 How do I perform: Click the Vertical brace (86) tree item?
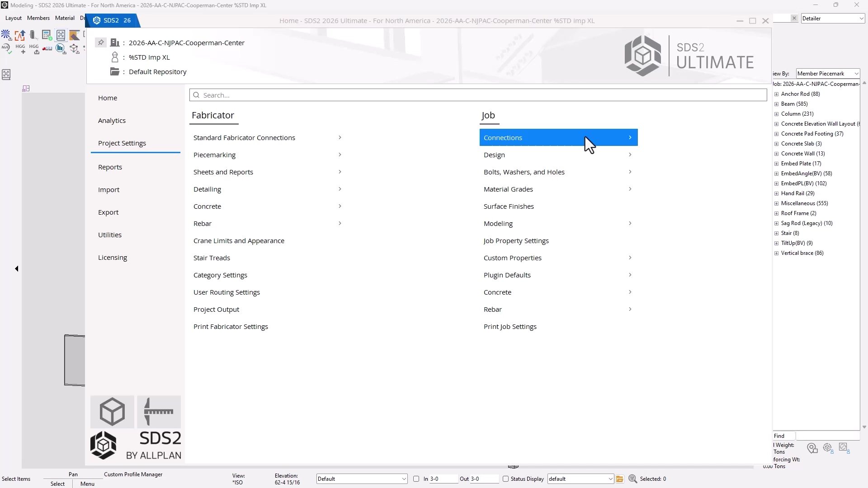[x=802, y=253]
